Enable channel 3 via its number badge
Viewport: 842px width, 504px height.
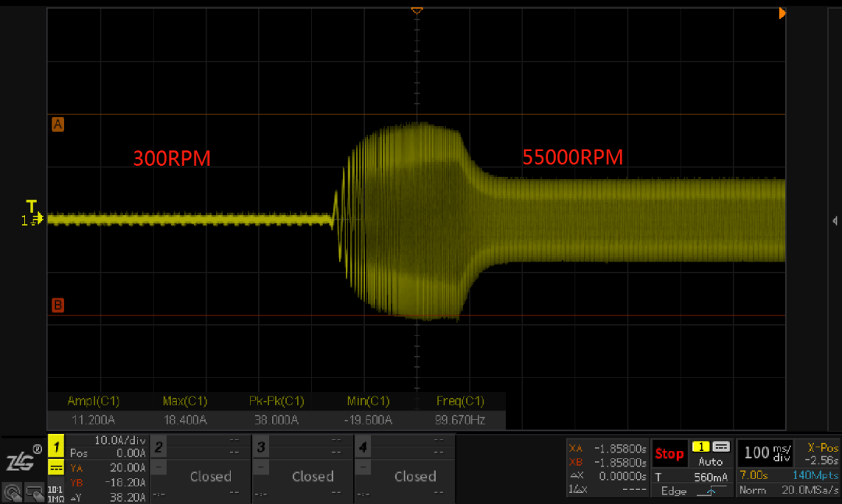pos(261,447)
